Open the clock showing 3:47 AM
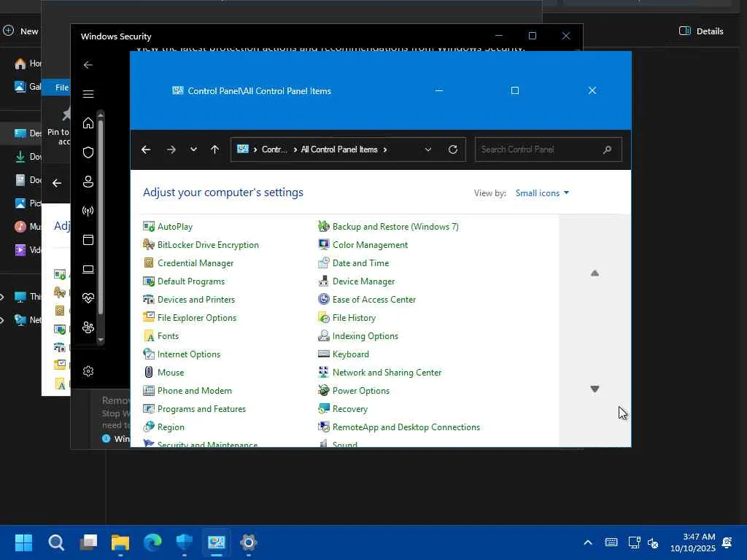Screen dimensions: 747x560 (x=693, y=542)
